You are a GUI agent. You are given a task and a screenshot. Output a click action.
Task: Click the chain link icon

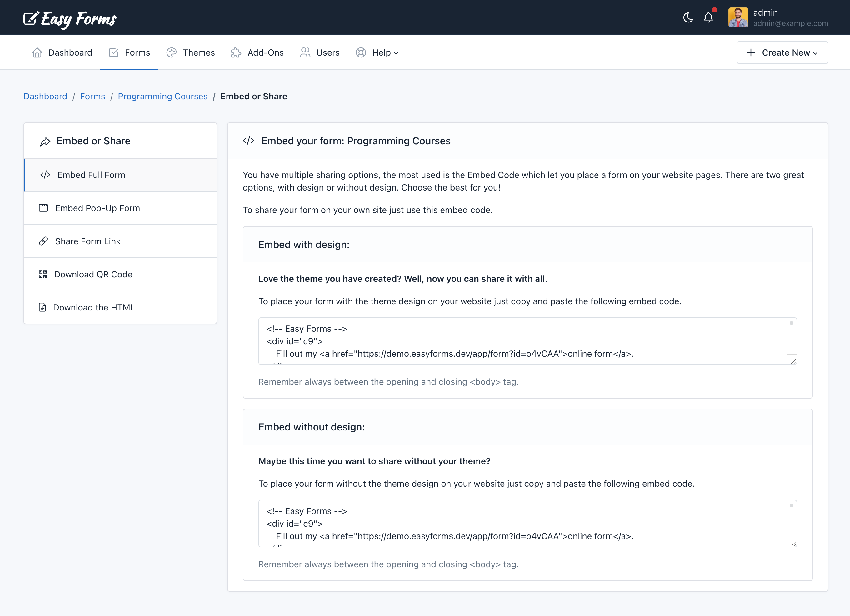[43, 241]
